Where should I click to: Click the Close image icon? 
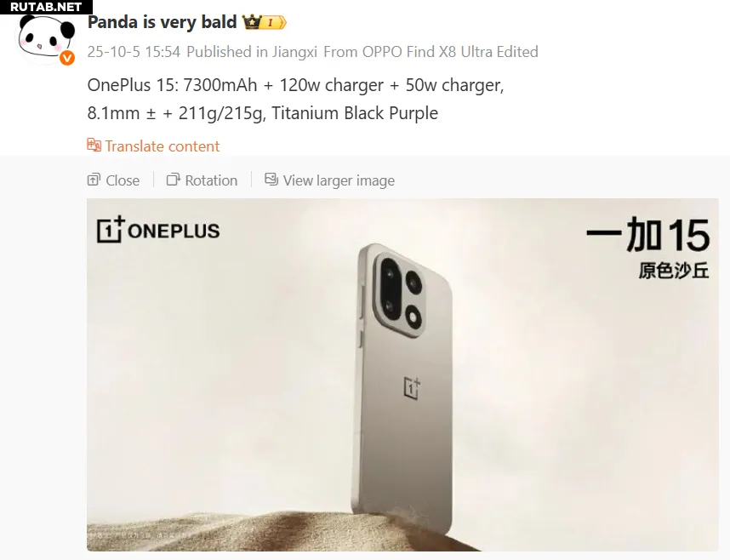point(94,180)
